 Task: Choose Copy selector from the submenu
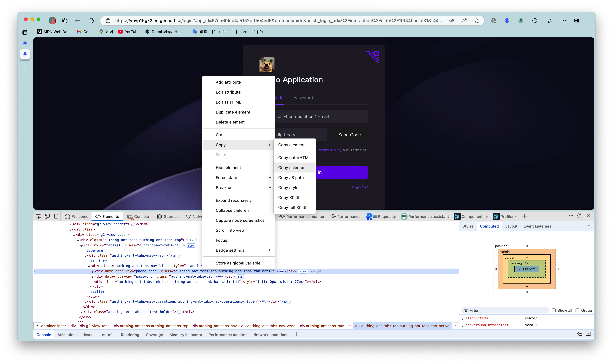[291, 167]
